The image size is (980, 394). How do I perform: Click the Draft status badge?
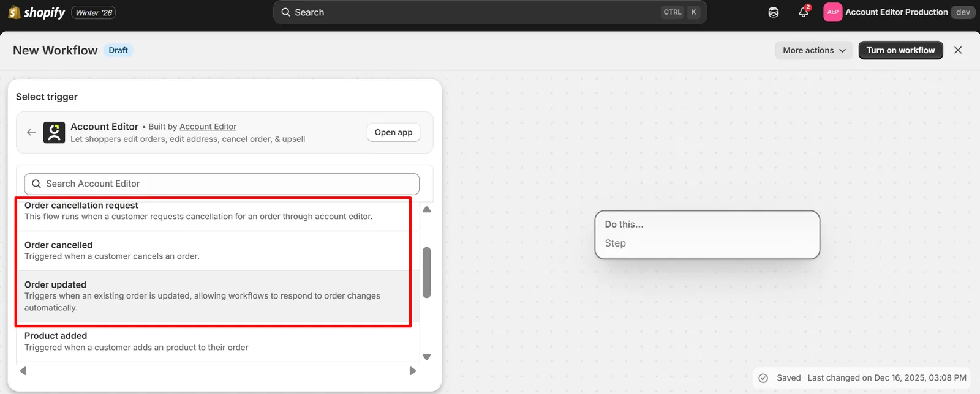pos(118,50)
